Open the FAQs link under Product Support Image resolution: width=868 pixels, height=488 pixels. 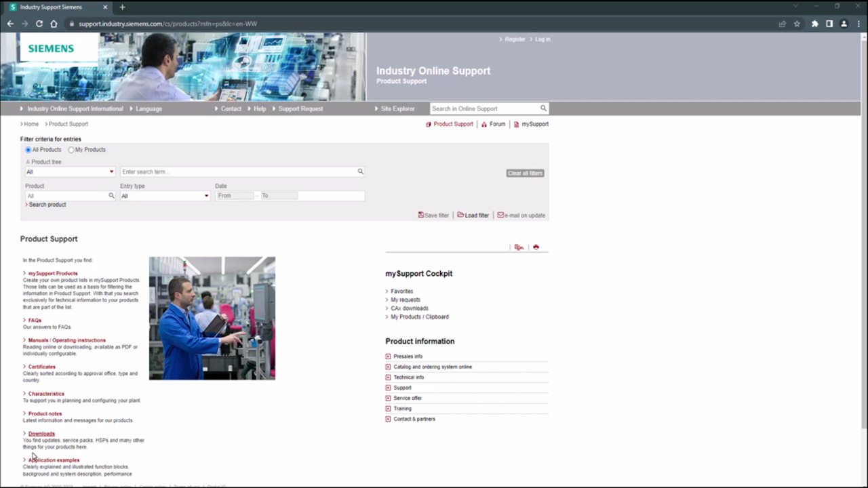[x=35, y=320]
